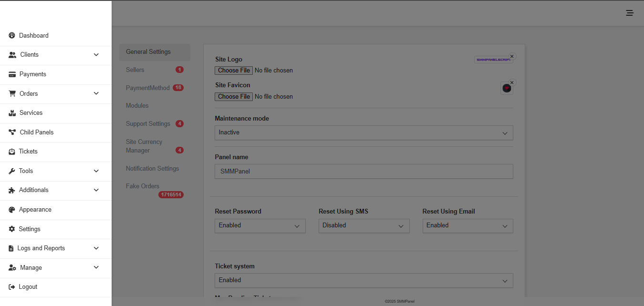The height and width of the screenshot is (306, 644).
Task: Select the Appearance sidebar icon
Action: pos(12,210)
